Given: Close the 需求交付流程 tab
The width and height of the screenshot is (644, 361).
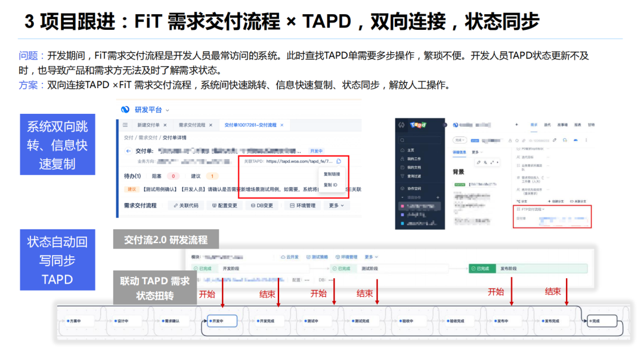Looking at the screenshot, I should [210, 125].
